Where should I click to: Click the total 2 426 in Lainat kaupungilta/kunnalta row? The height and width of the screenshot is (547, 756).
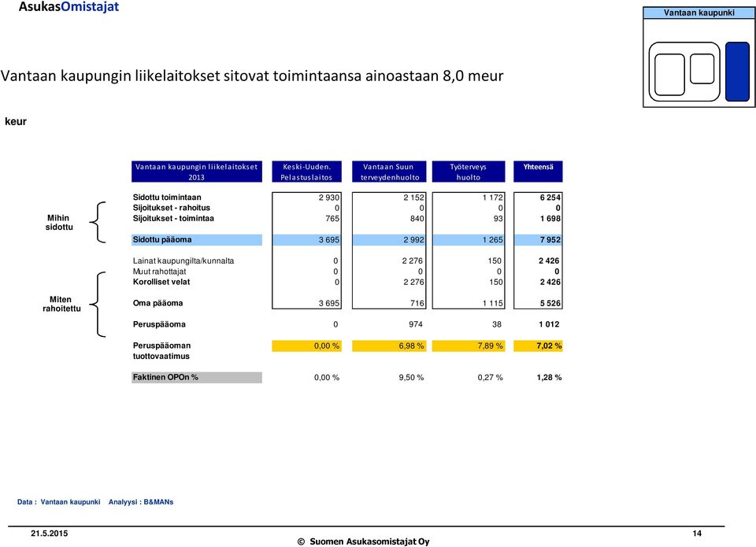(549, 261)
